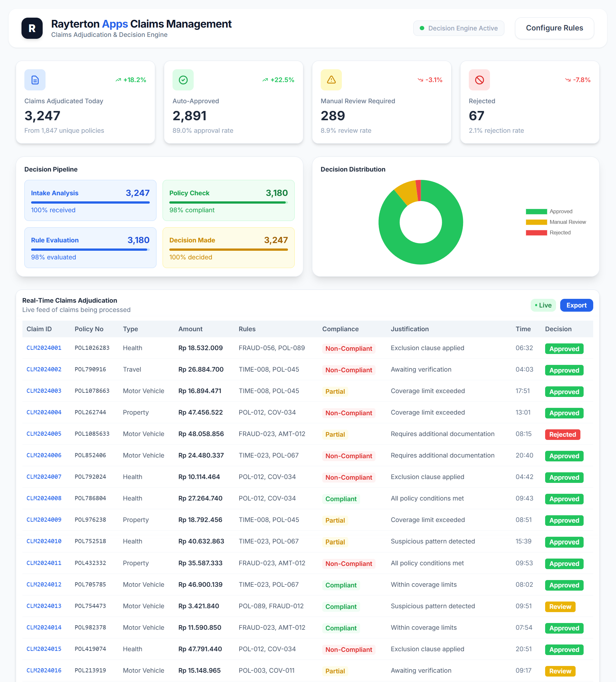The image size is (616, 682).
Task: Click the Rejected badge for CLM2024005
Action: pyautogui.click(x=562, y=434)
